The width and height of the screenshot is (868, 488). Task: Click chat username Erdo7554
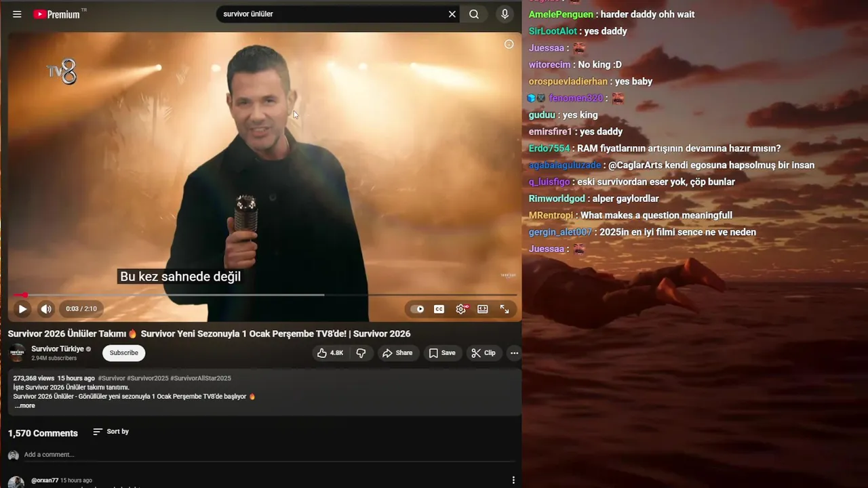549,148
